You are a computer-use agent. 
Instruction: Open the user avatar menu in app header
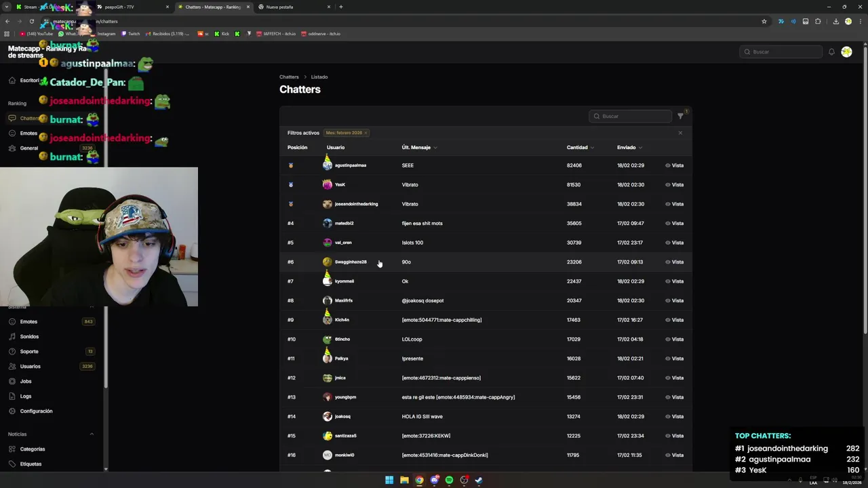(846, 52)
